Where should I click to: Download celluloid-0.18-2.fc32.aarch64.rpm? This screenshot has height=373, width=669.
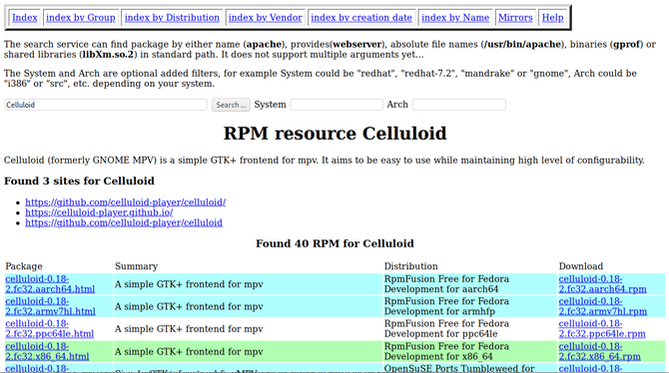pyautogui.click(x=602, y=284)
